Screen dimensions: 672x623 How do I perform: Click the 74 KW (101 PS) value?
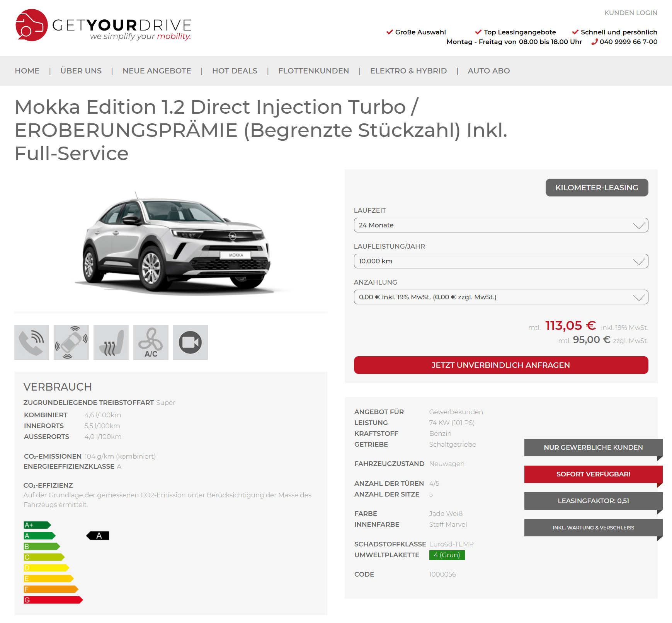452,423
